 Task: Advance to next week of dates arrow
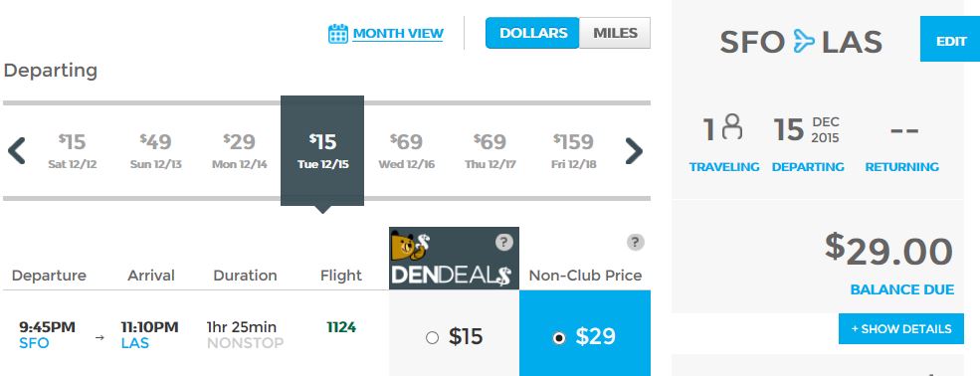[634, 150]
